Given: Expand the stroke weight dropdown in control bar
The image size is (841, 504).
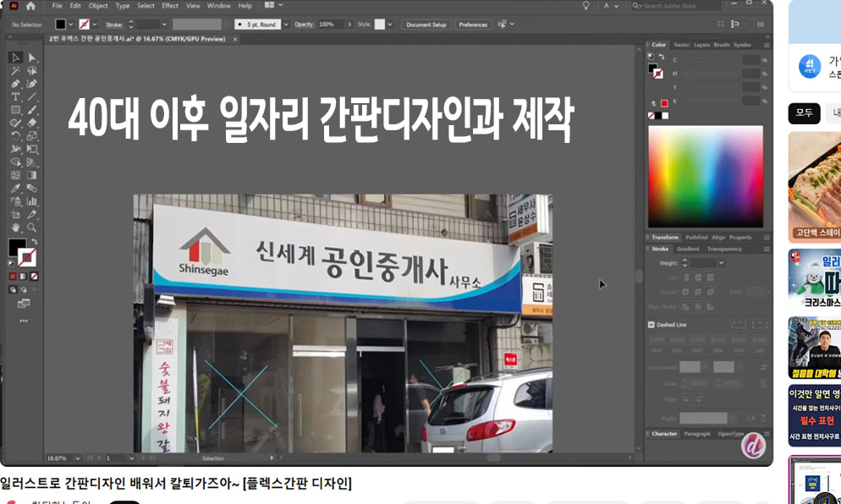Looking at the screenshot, I should click(164, 25).
